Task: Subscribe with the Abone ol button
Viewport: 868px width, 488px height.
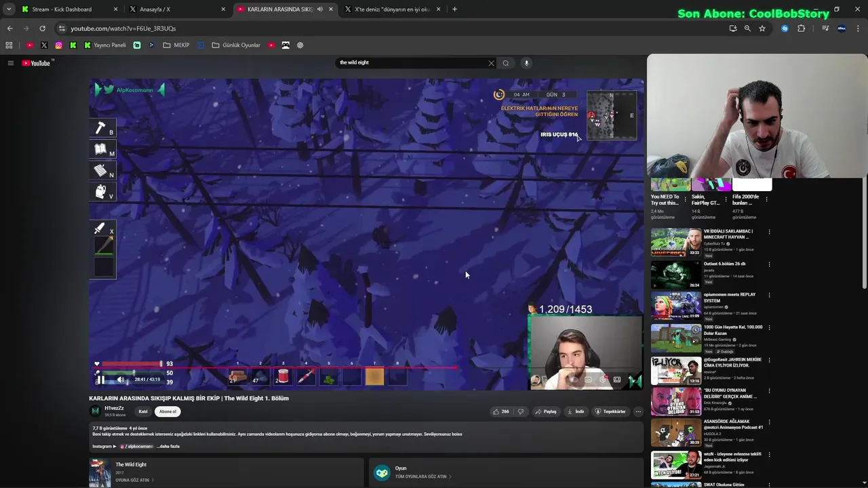Action: tap(167, 411)
